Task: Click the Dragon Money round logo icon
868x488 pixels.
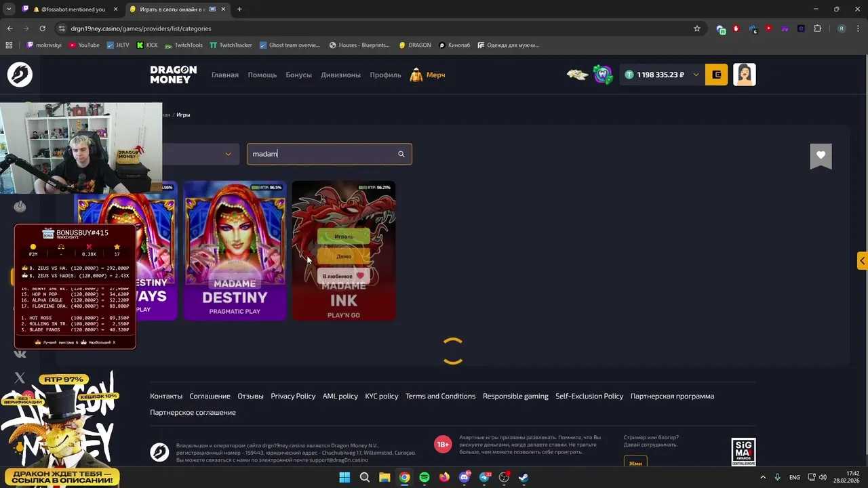Action: click(20, 75)
